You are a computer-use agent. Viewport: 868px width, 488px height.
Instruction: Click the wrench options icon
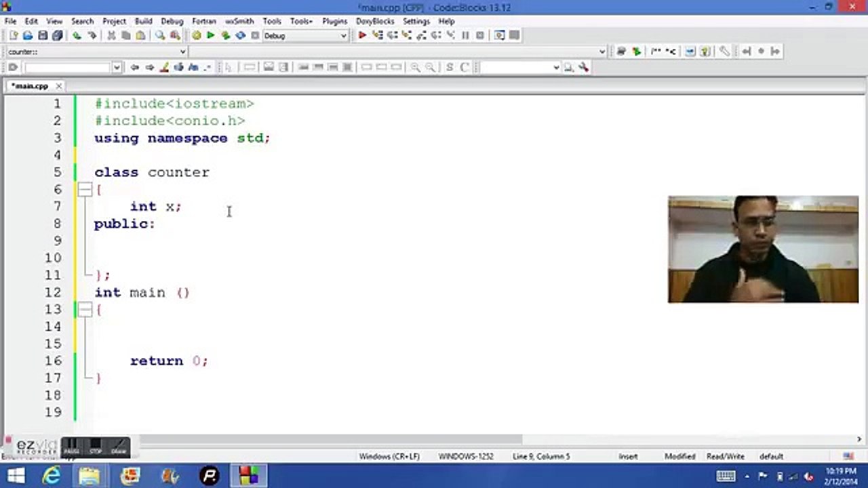pos(584,67)
